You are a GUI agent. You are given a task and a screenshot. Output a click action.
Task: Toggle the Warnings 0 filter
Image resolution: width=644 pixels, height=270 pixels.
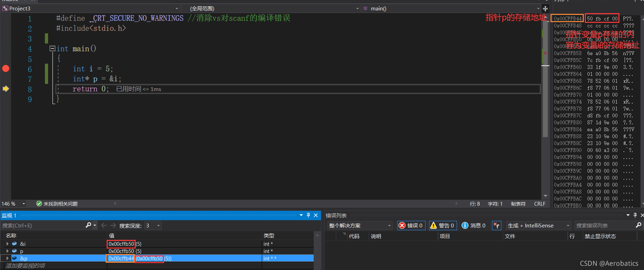443,225
